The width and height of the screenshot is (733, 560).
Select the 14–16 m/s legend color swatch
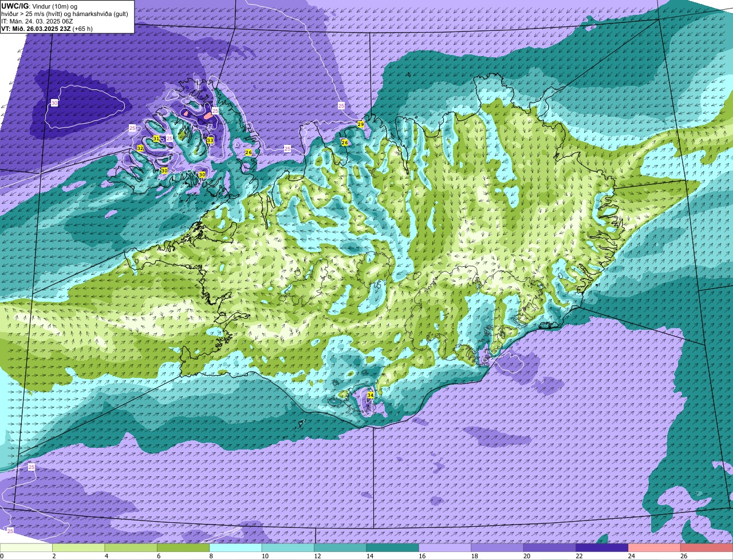(393, 547)
